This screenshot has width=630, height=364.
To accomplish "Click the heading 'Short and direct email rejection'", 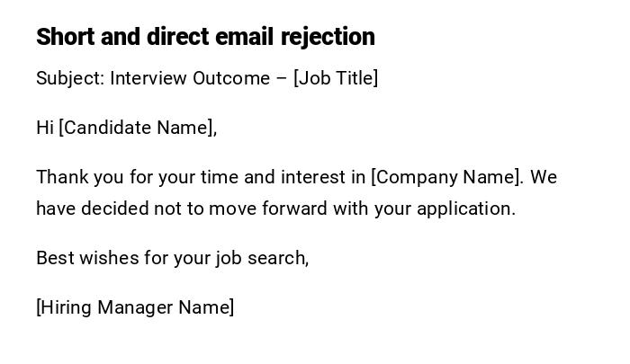I will tap(205, 37).
